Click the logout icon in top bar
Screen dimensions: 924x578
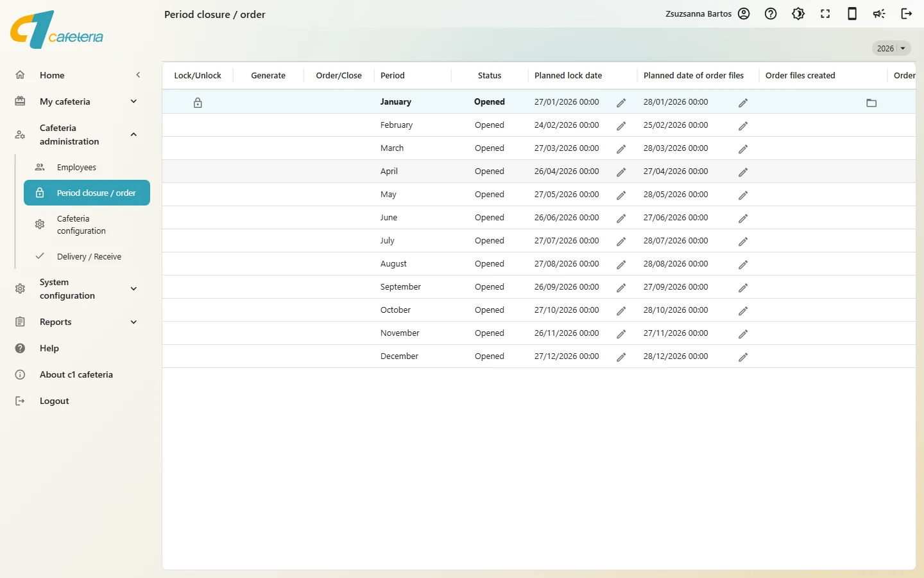coord(907,13)
